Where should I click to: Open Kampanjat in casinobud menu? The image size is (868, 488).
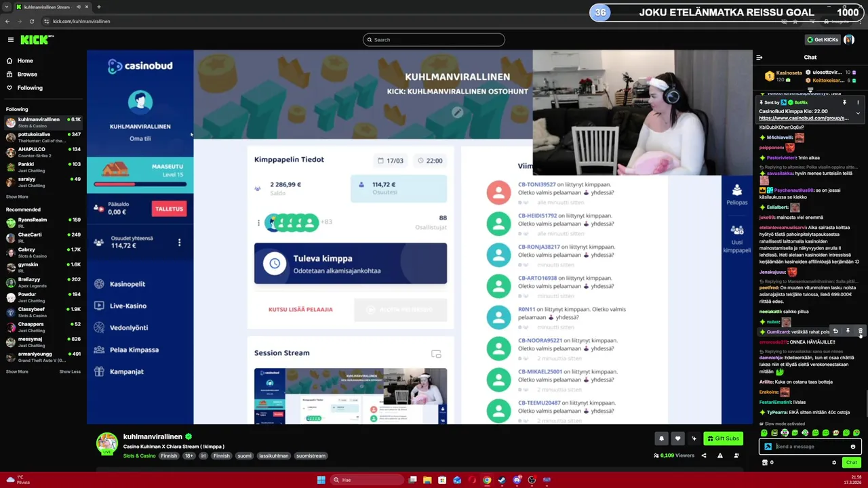coord(126,371)
